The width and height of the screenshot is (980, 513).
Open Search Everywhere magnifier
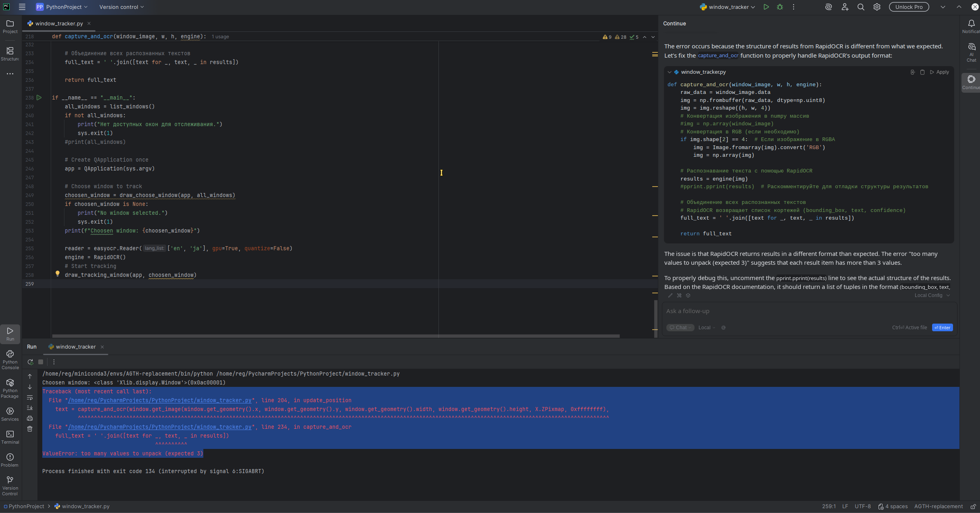861,7
